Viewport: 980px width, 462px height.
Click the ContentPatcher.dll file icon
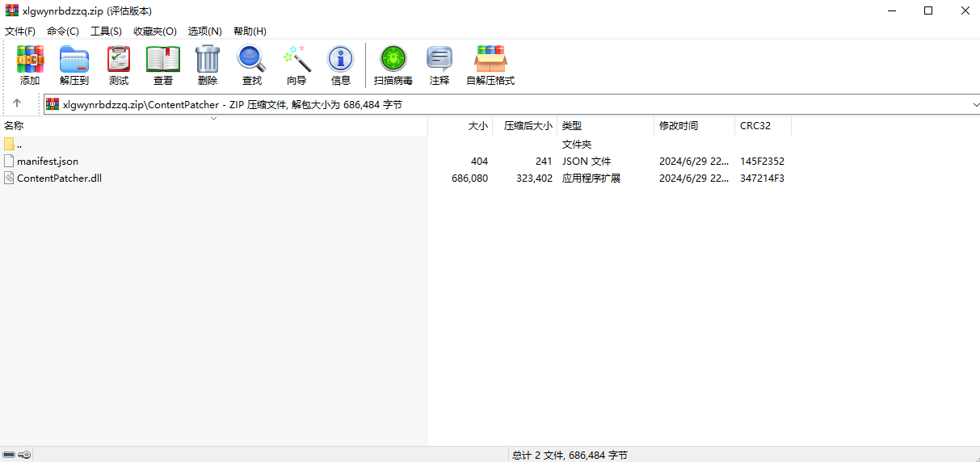(x=10, y=178)
